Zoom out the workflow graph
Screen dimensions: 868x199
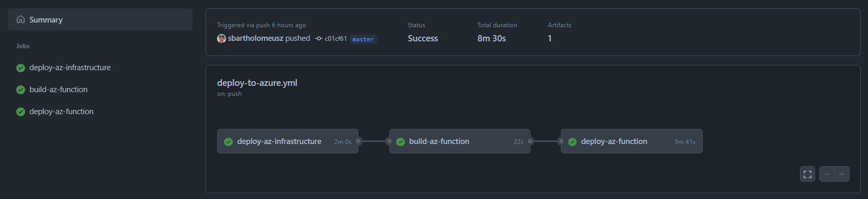pyautogui.click(x=827, y=174)
